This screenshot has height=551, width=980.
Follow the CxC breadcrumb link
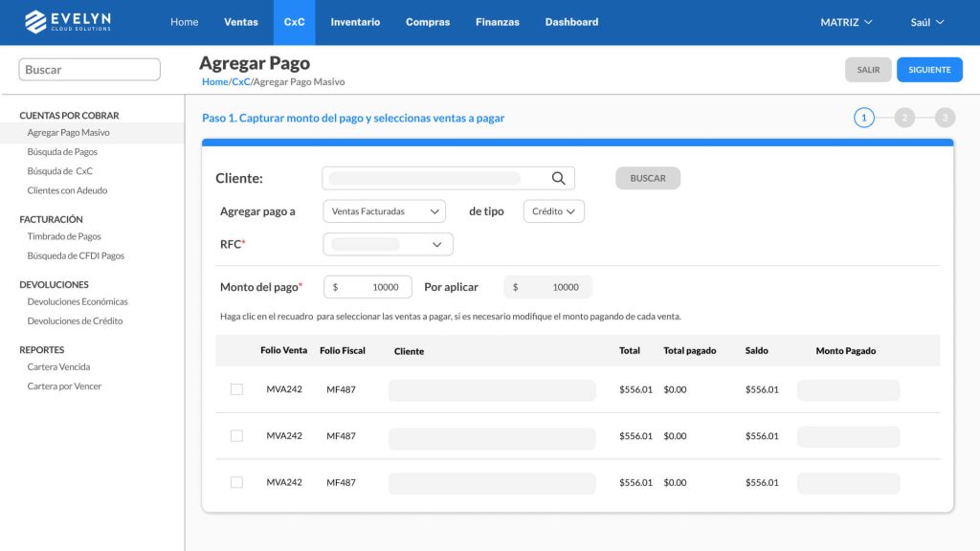240,82
